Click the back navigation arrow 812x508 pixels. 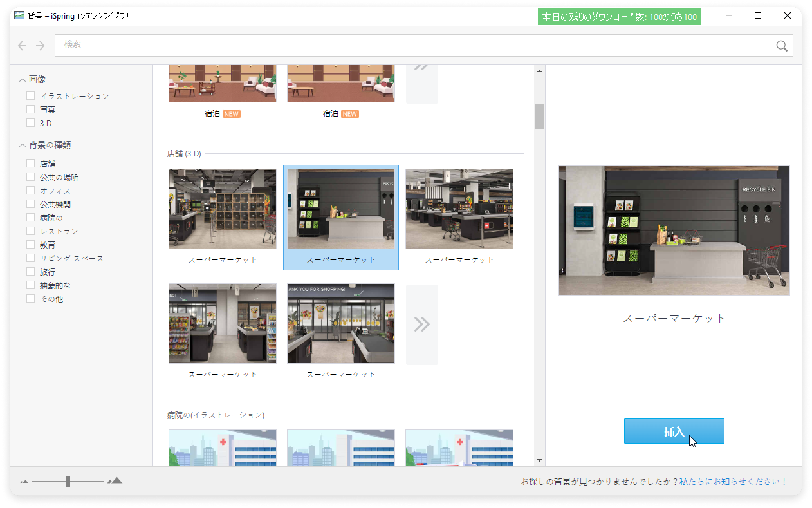point(22,45)
